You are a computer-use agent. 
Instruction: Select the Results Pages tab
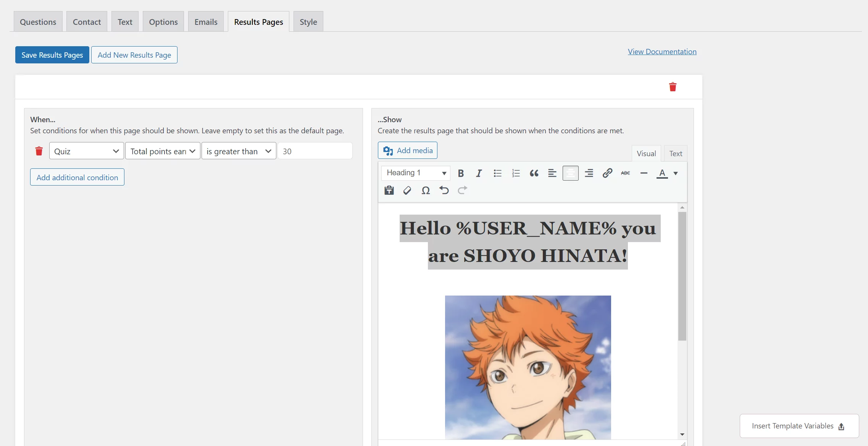click(x=258, y=22)
